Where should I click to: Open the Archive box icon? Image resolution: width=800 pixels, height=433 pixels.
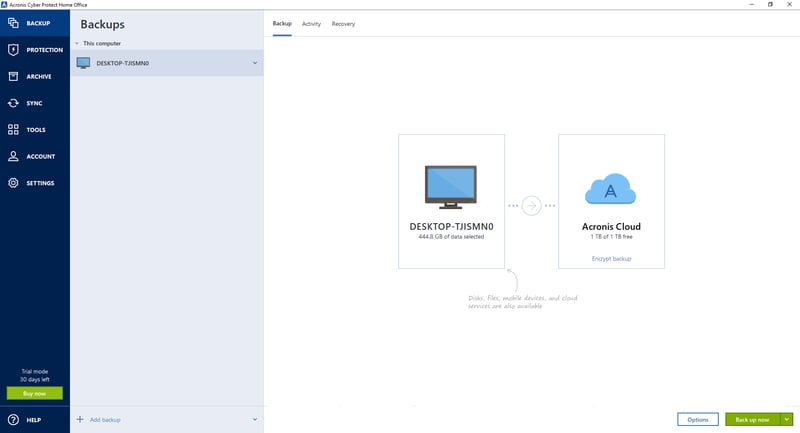pos(13,77)
